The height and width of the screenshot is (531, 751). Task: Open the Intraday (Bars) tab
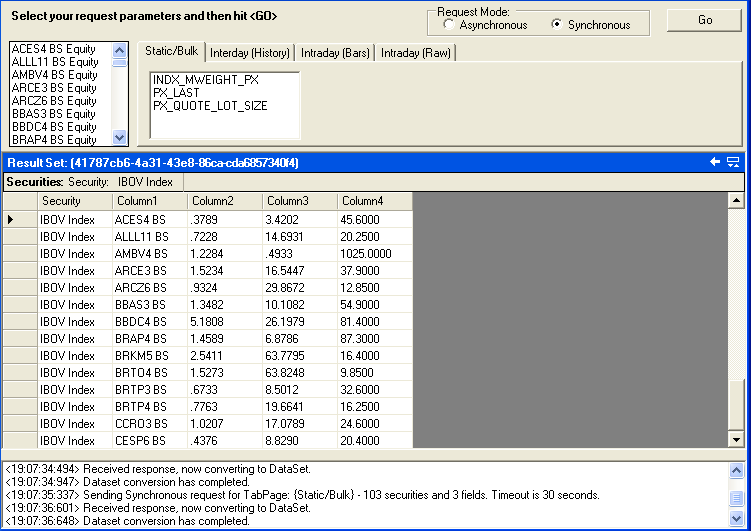click(x=335, y=53)
